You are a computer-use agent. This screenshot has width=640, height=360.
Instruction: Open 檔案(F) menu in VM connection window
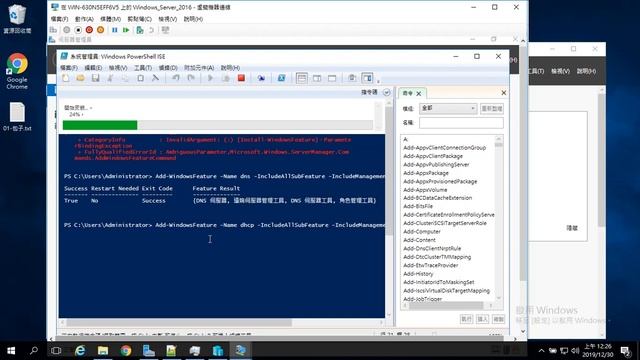click(x=59, y=19)
